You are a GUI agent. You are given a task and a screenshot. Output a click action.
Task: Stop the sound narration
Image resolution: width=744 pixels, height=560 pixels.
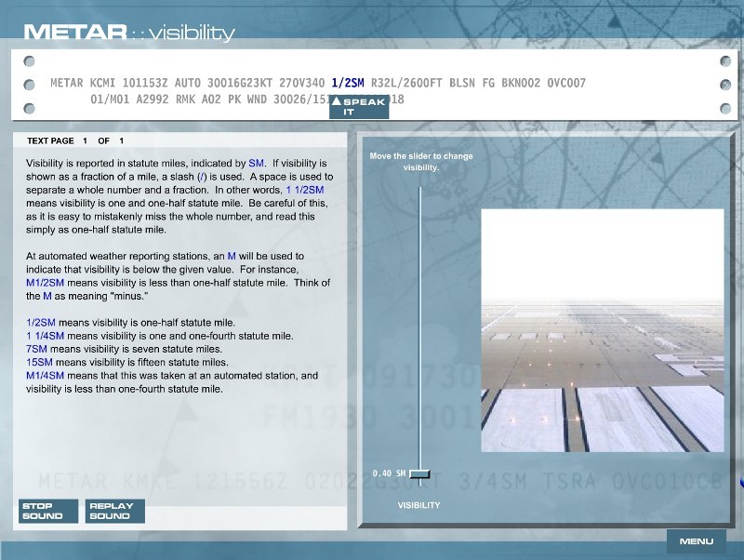[x=43, y=511]
